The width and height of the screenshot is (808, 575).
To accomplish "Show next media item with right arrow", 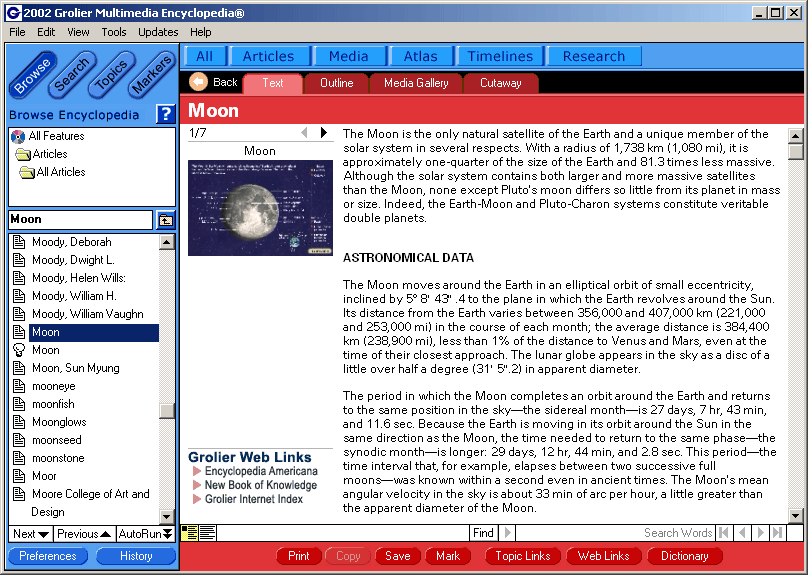I will [x=324, y=133].
